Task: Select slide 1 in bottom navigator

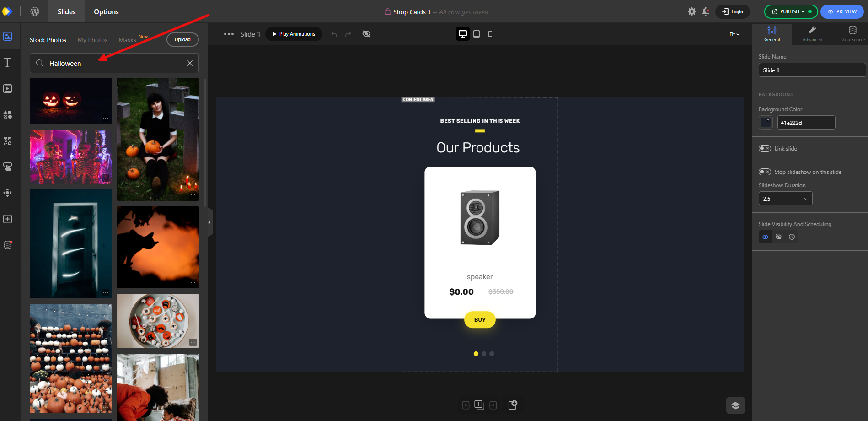Action: click(479, 405)
